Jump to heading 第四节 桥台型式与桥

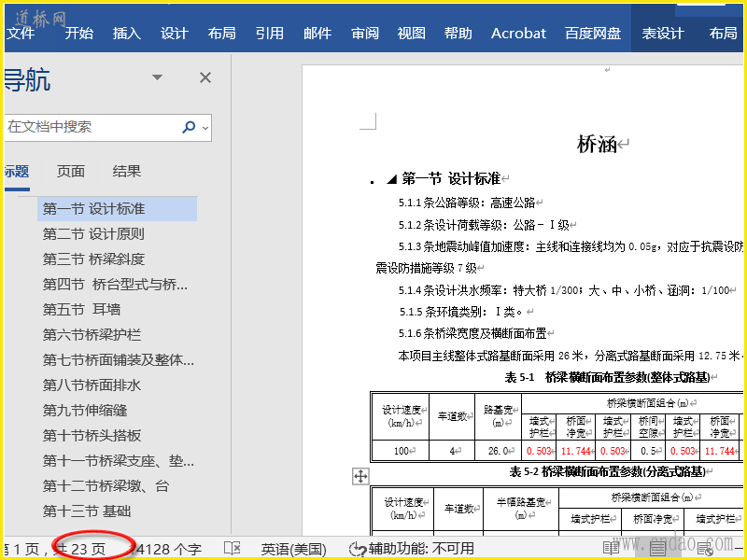115,285
